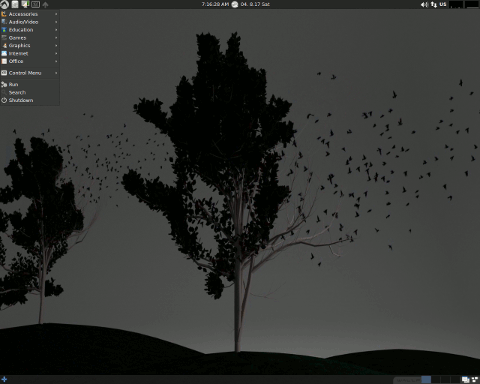Image resolution: width=480 pixels, height=384 pixels.
Task: Click the blue plus icon in bottom-left corner
Action: point(4,379)
